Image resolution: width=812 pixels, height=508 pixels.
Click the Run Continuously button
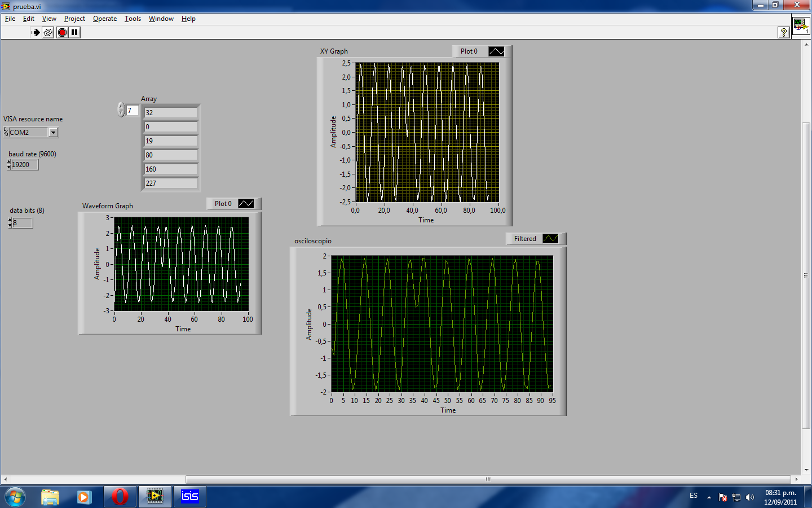48,32
